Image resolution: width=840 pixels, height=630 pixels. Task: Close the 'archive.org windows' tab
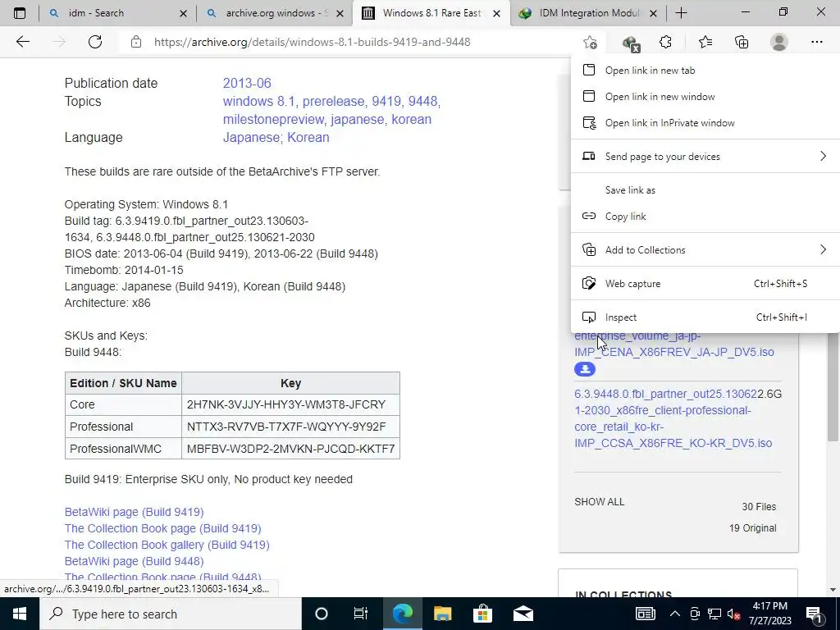point(340,13)
